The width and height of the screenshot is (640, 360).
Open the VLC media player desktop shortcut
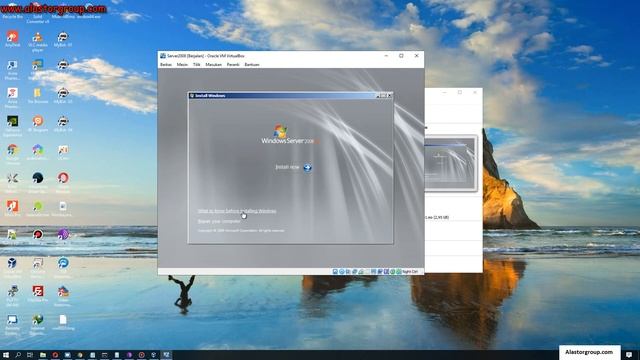coord(38,41)
